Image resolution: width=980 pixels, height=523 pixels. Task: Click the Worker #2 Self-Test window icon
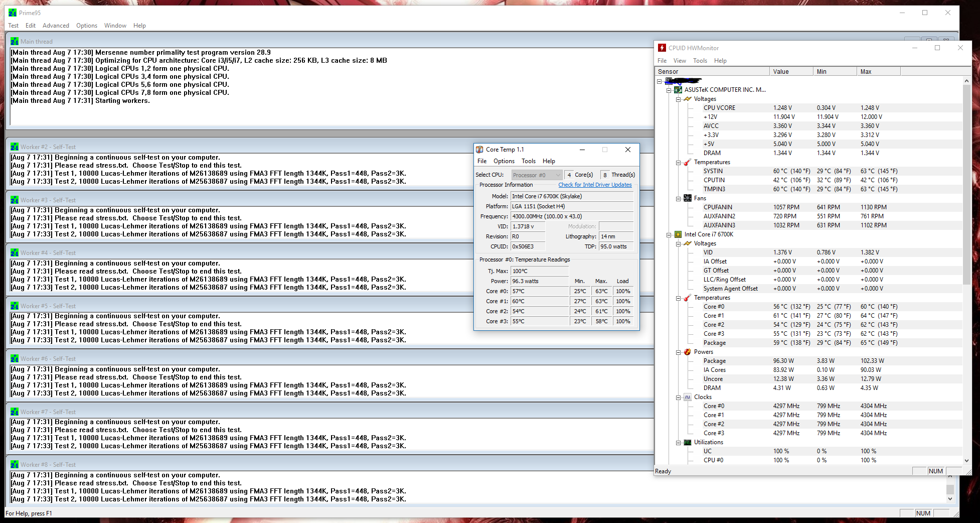(x=15, y=147)
